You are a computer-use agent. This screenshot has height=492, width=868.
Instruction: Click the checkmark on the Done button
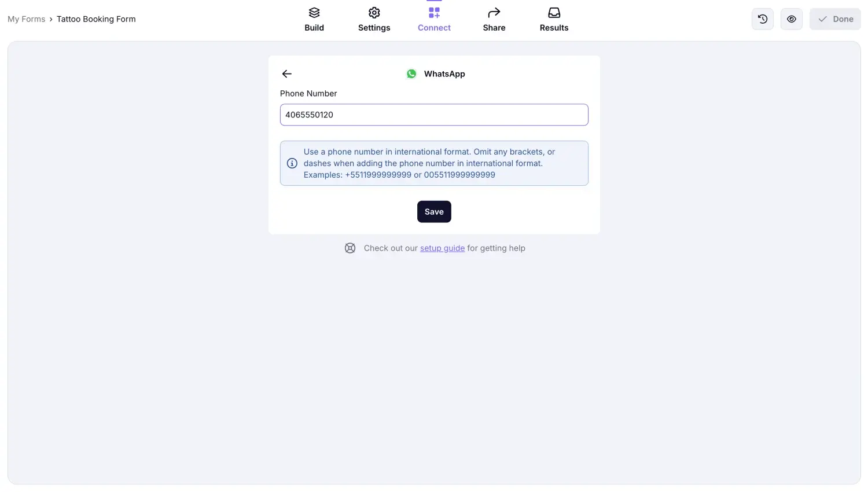pyautogui.click(x=822, y=19)
